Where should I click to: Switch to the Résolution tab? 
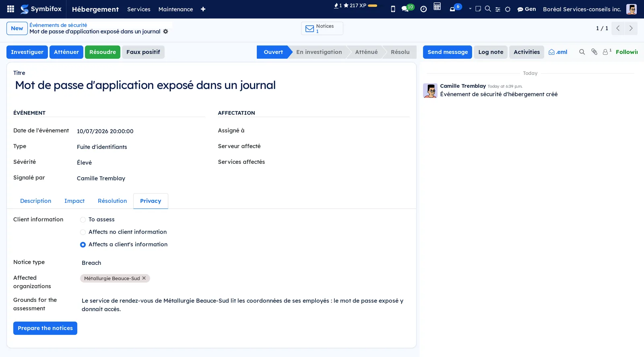[x=112, y=201]
